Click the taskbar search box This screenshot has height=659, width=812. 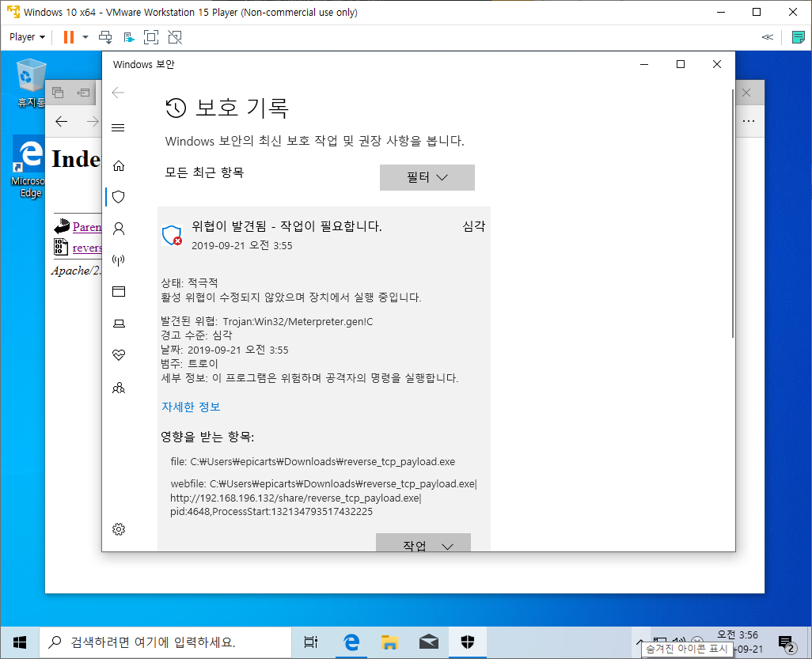(x=165, y=642)
